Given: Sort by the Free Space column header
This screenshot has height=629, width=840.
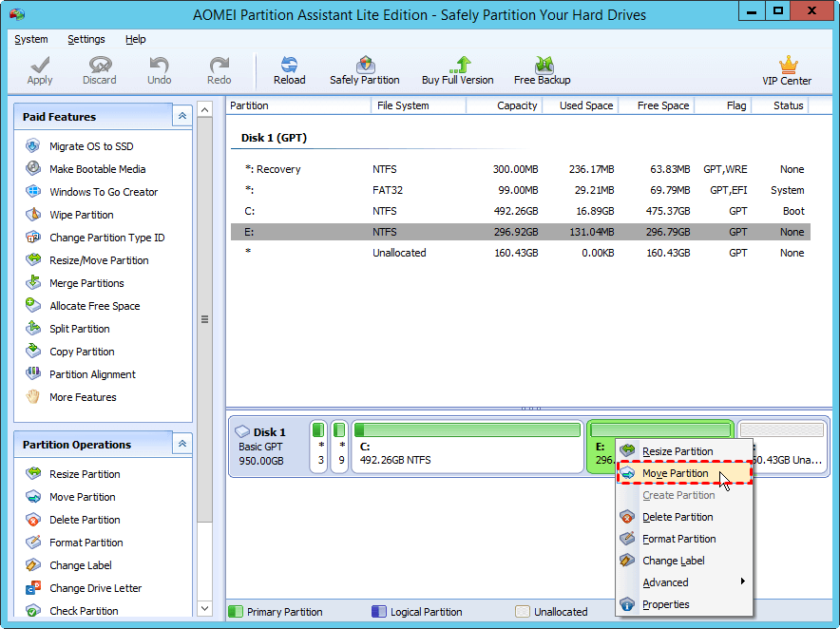Looking at the screenshot, I should tap(657, 105).
